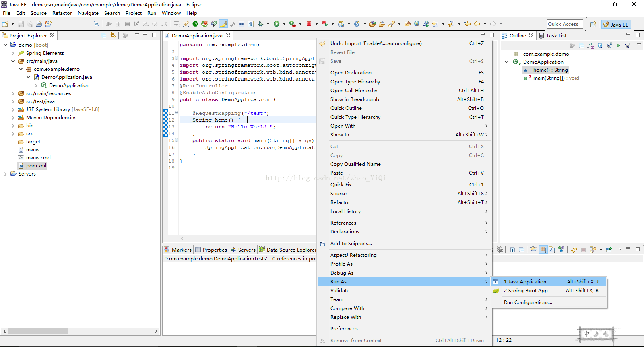Toggle Hide Non-Public Members in Outline

click(618, 45)
